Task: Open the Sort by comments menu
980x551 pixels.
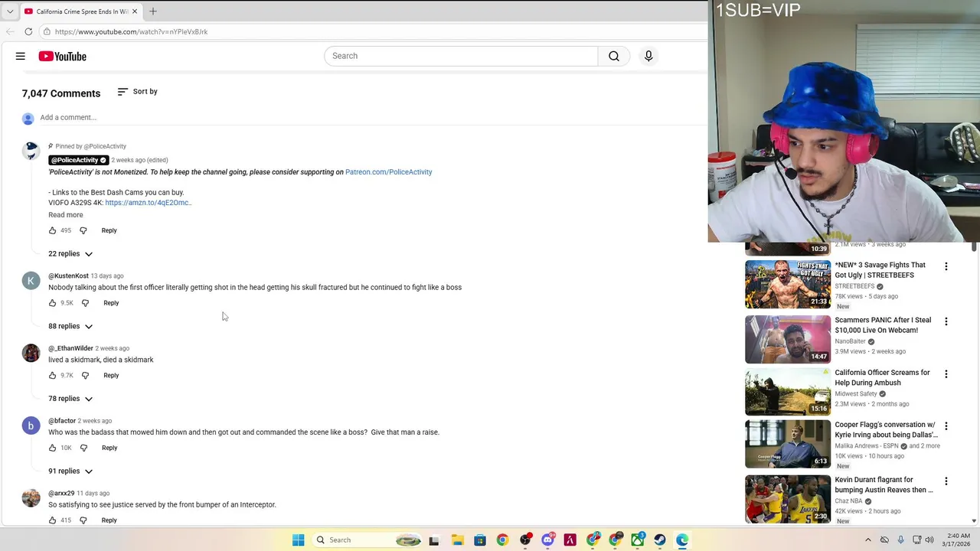Action: (x=137, y=92)
